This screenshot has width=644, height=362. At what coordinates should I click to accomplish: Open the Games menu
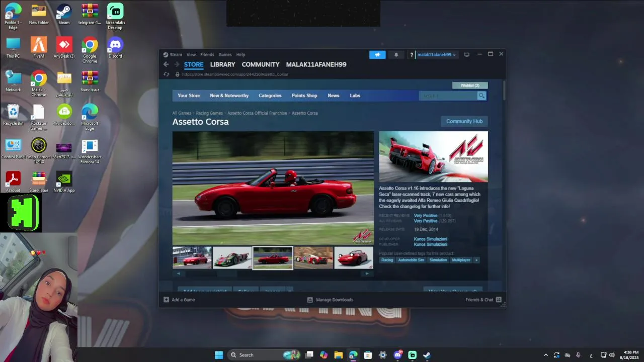click(225, 55)
